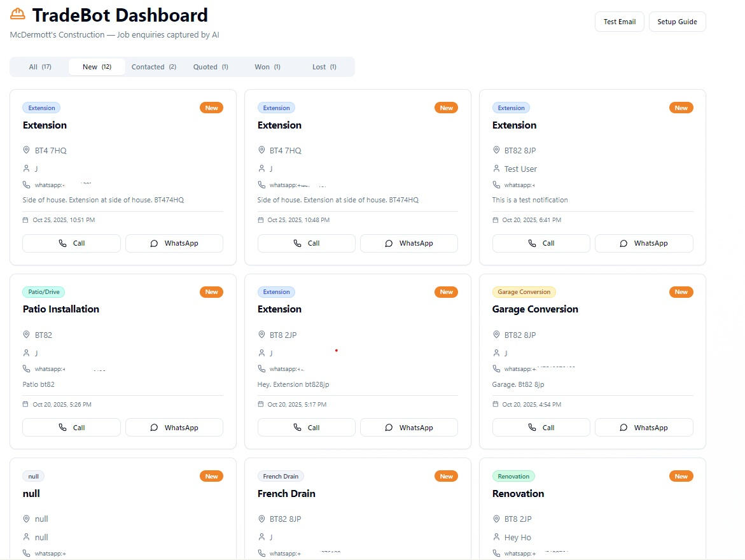Call Test User about the Extension
The image size is (745, 560).
pos(541,243)
